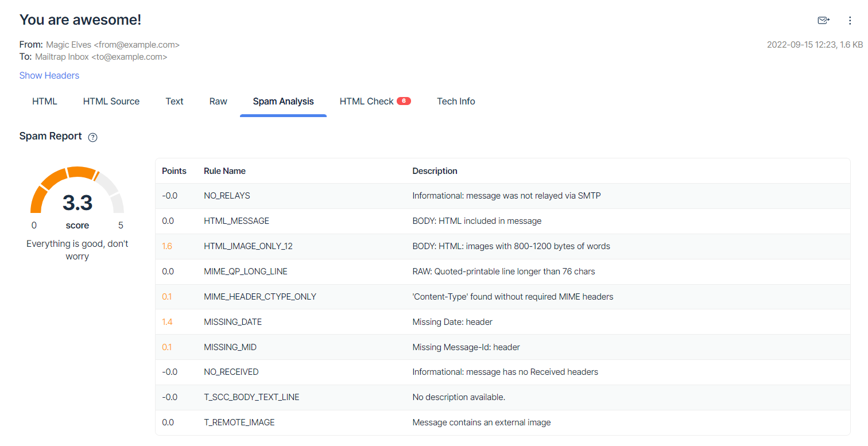Click the help icon beside Spam Report
The width and height of the screenshot is (868, 446).
[x=93, y=137]
